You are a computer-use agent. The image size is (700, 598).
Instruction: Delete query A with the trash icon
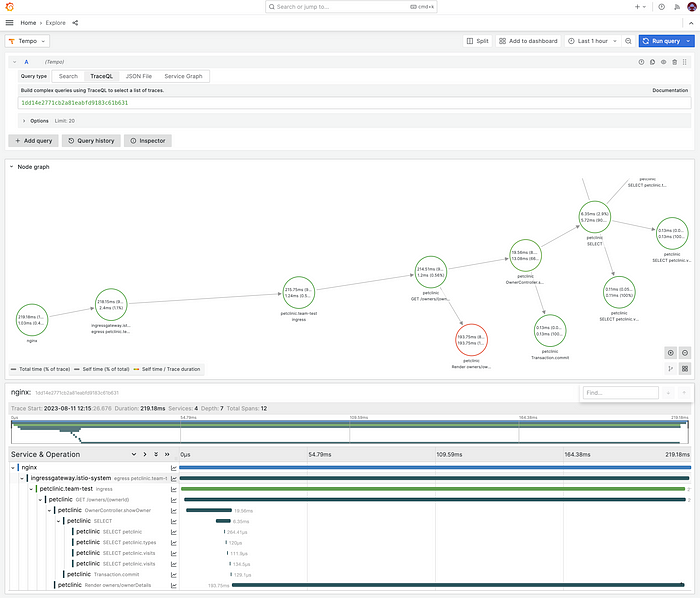(x=675, y=62)
